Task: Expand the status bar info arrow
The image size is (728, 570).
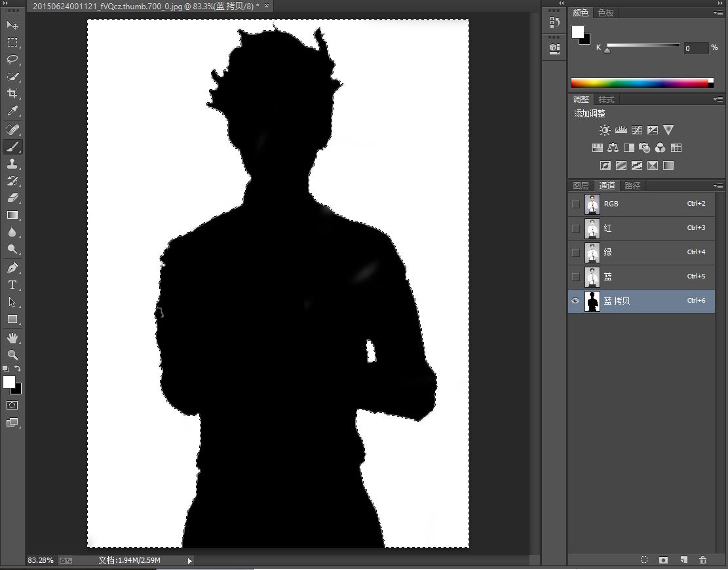Action: pyautogui.click(x=190, y=561)
